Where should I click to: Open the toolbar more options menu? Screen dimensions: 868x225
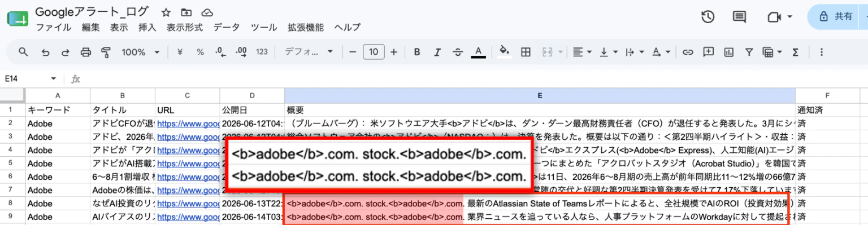click(821, 52)
